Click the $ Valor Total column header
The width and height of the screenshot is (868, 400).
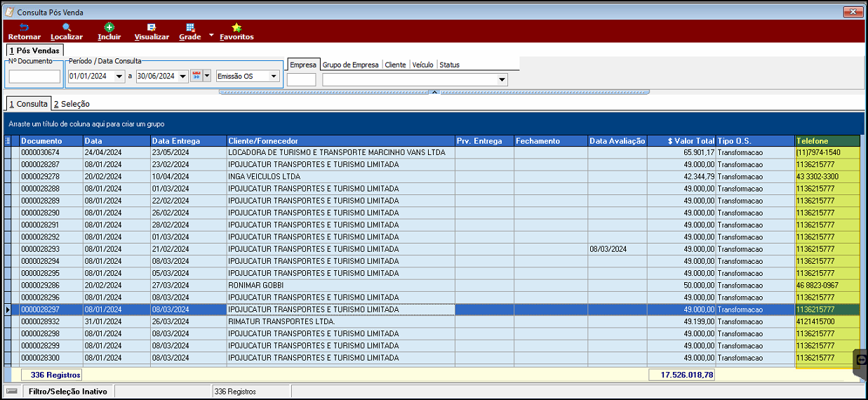click(681, 141)
